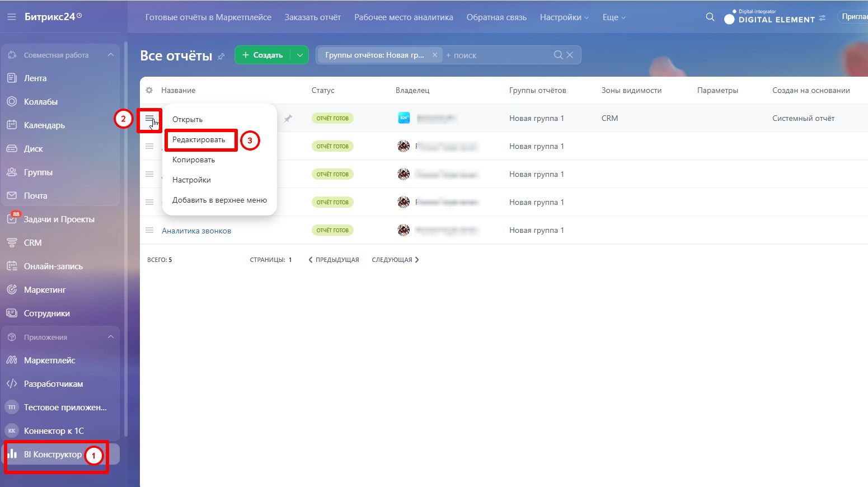Open the Аналитика звонков report link

point(196,231)
